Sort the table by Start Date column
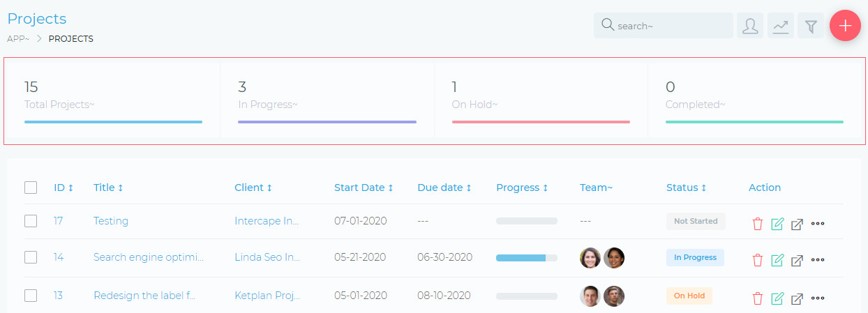The image size is (868, 313). coord(364,188)
